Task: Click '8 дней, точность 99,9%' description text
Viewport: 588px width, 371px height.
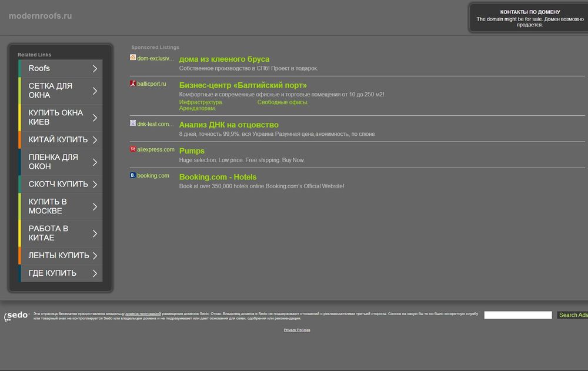Action: [277, 134]
